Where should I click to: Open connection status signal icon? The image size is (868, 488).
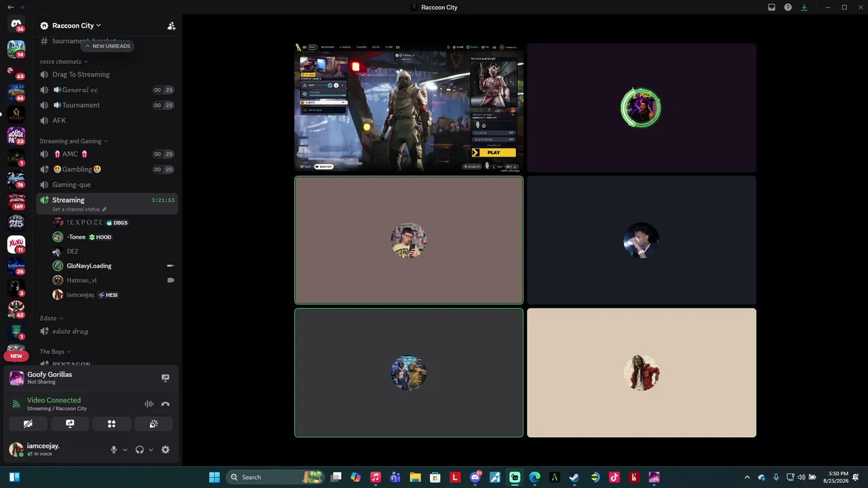tap(16, 404)
